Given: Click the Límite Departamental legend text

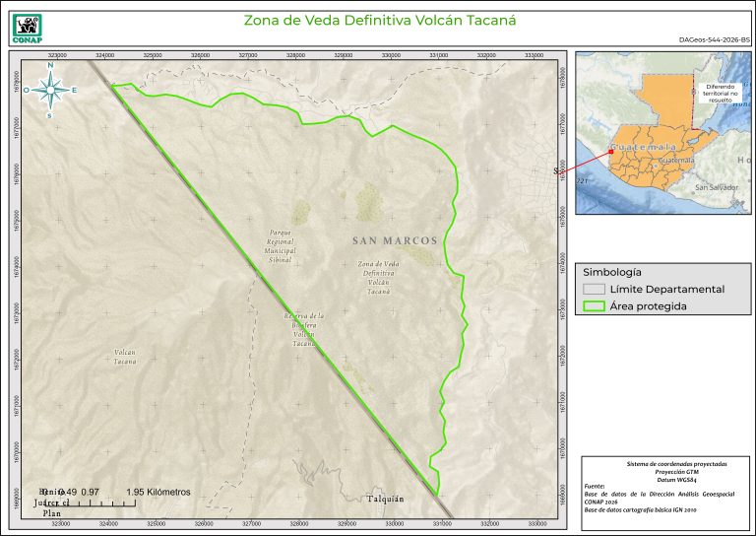Looking at the screenshot, I should 666,289.
